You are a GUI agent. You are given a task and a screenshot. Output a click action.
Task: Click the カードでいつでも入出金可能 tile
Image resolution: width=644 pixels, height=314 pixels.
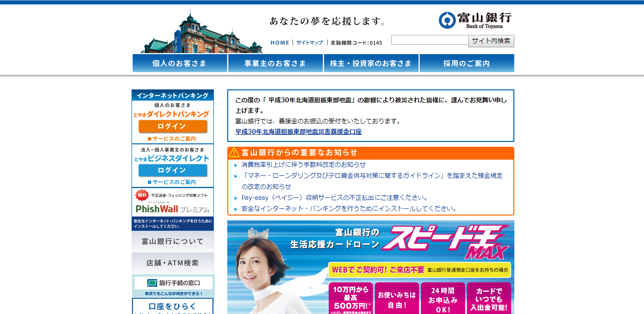tap(489, 298)
